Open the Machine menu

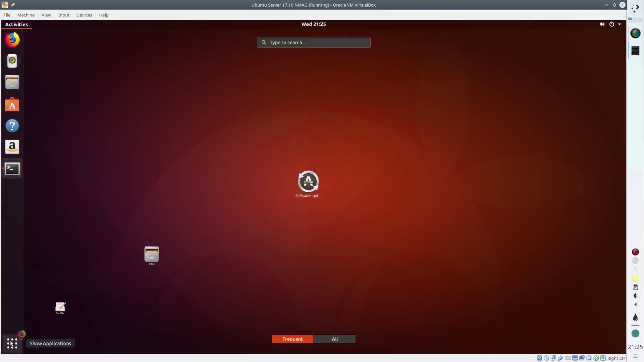[26, 15]
